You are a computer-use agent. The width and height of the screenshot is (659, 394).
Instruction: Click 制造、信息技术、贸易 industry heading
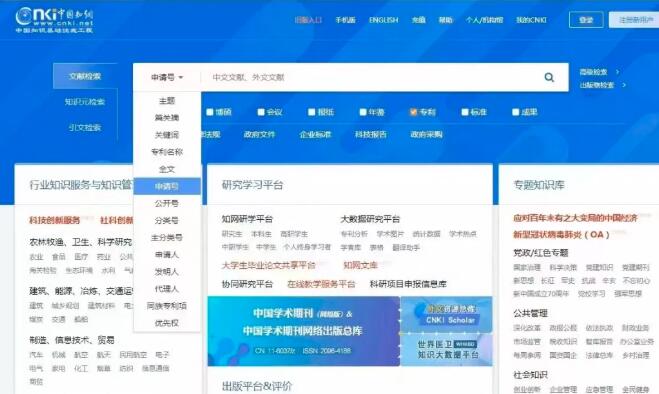coord(71,340)
